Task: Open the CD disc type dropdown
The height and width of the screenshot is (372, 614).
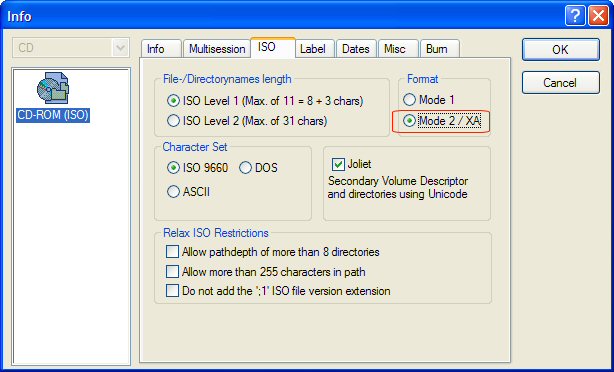Action: (x=71, y=48)
